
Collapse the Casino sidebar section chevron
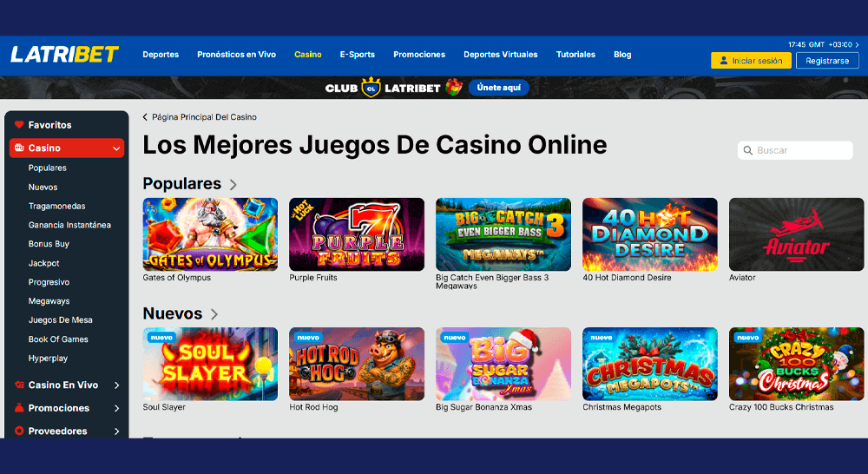116,148
